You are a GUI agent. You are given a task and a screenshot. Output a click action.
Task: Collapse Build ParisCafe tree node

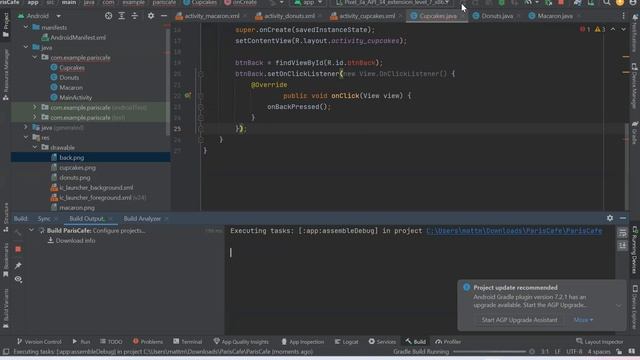31,231
